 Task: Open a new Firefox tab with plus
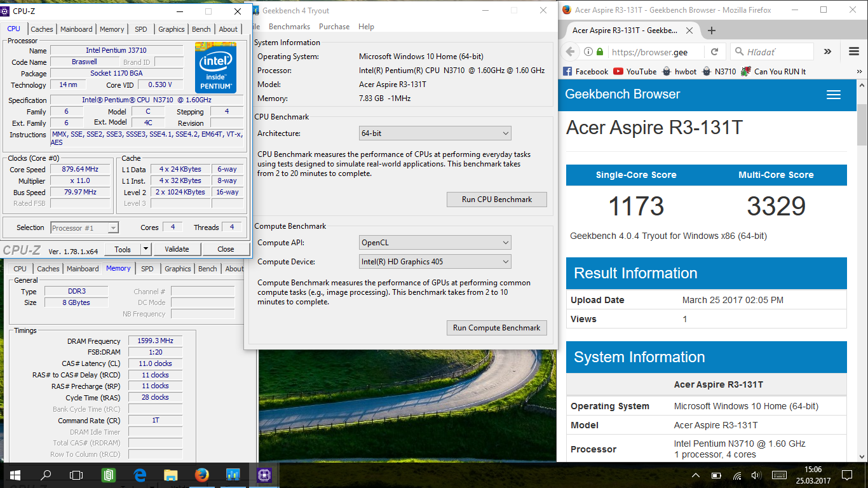click(x=712, y=30)
